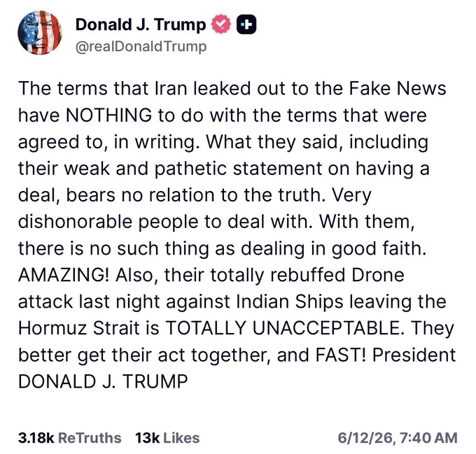
Task: Click the phrase Fake News
Action: coord(398,88)
